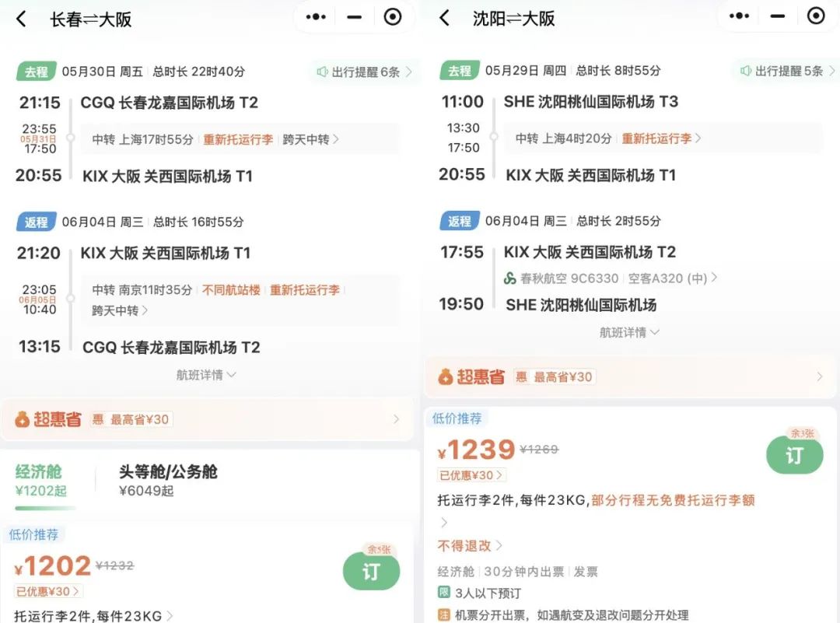
Task: Tap 超惠省 money bag icon, 长春 page
Action: pos(22,419)
